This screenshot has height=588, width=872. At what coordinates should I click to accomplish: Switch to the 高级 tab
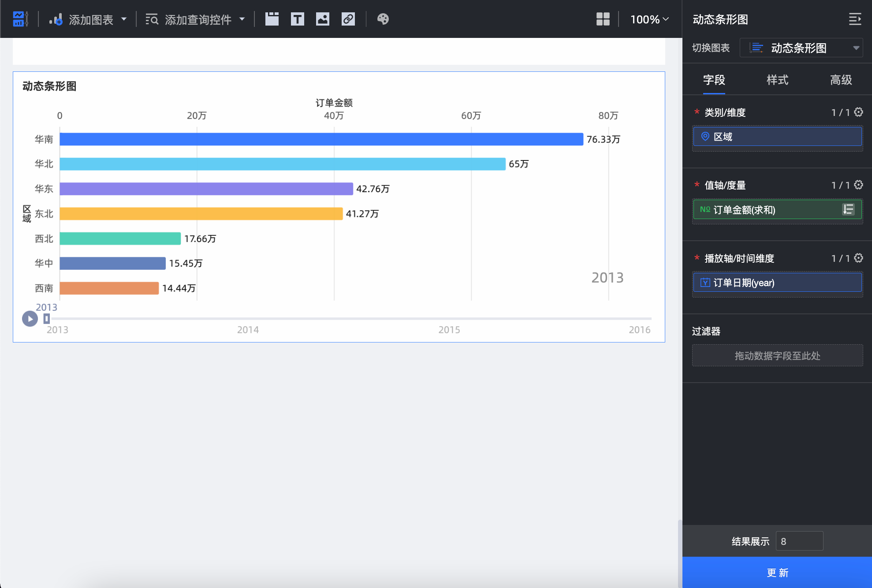point(841,80)
